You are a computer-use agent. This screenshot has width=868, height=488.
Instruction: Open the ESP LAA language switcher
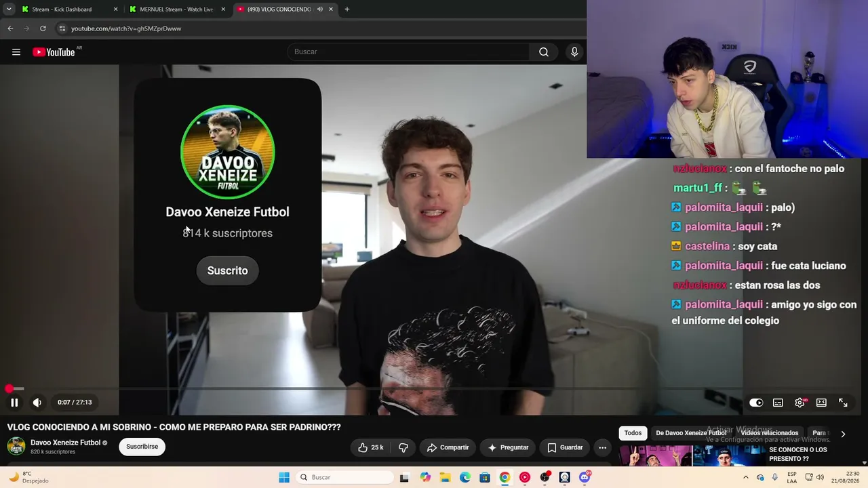792,477
